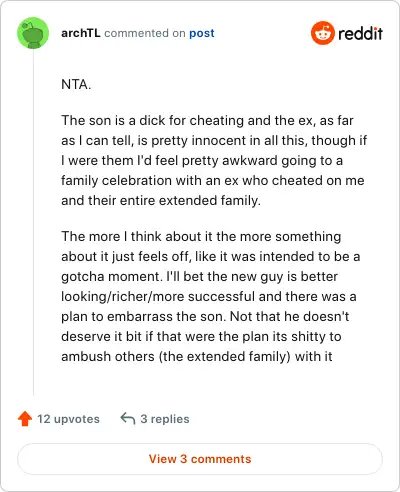Click the orange Reddit Snoo logo

coord(322,33)
